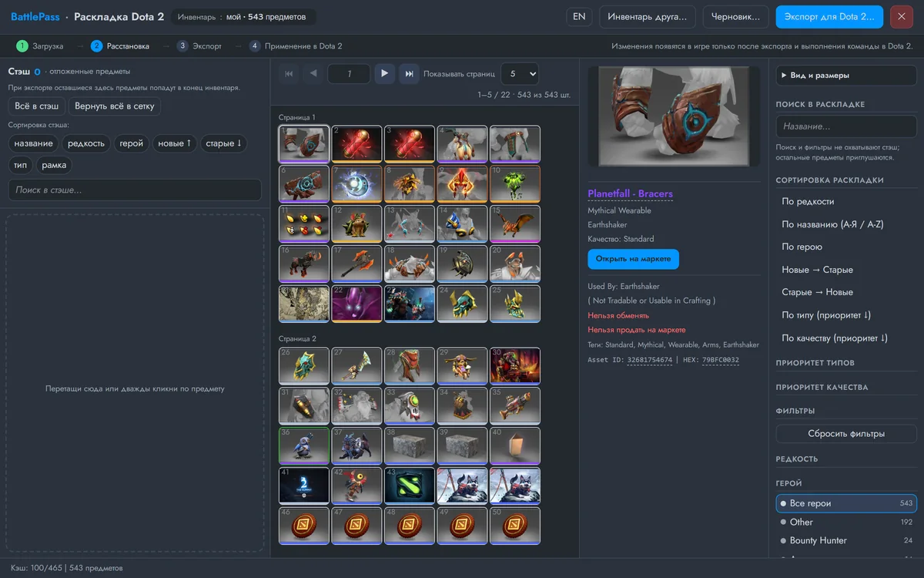Select item thumbnail number 12
Viewport: 924px width, 578px height.
[x=357, y=224]
